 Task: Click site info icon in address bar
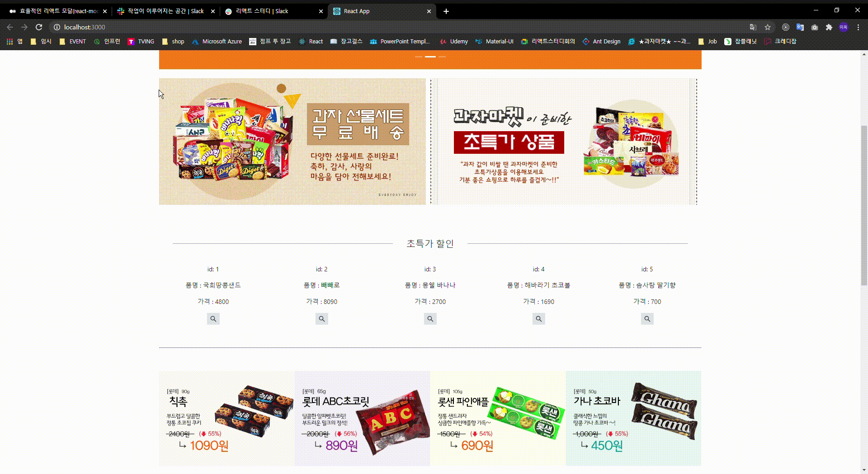pos(57,27)
